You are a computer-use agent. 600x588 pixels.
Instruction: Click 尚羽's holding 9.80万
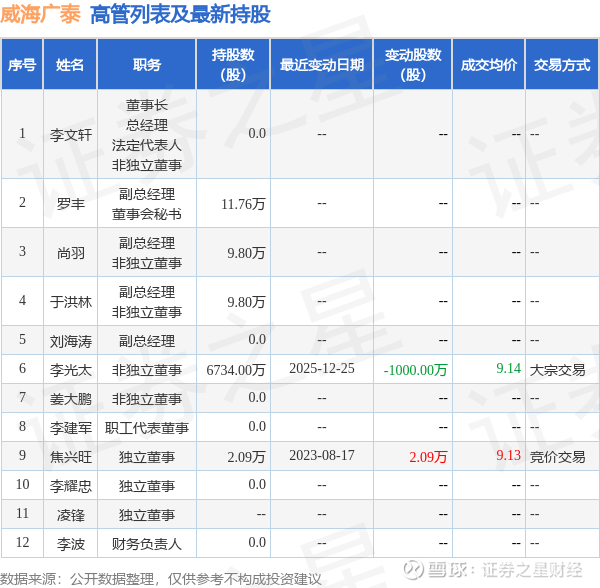246,252
